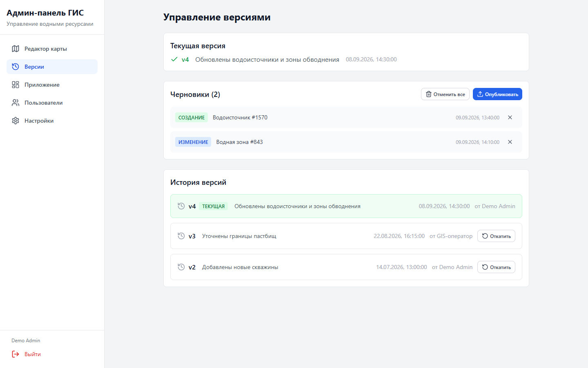Click the history clock icon beside Версии
The image size is (588, 368).
tap(16, 67)
